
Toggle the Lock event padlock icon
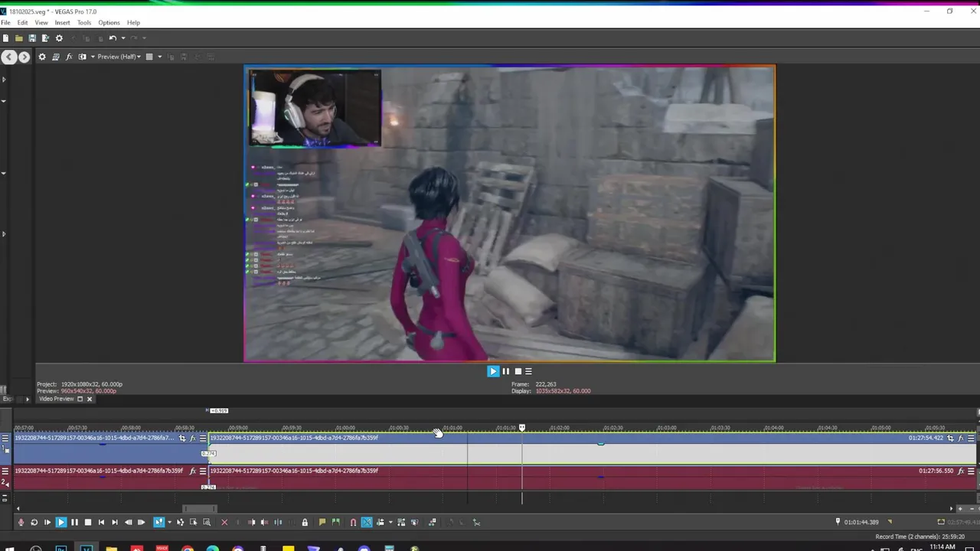tap(305, 523)
